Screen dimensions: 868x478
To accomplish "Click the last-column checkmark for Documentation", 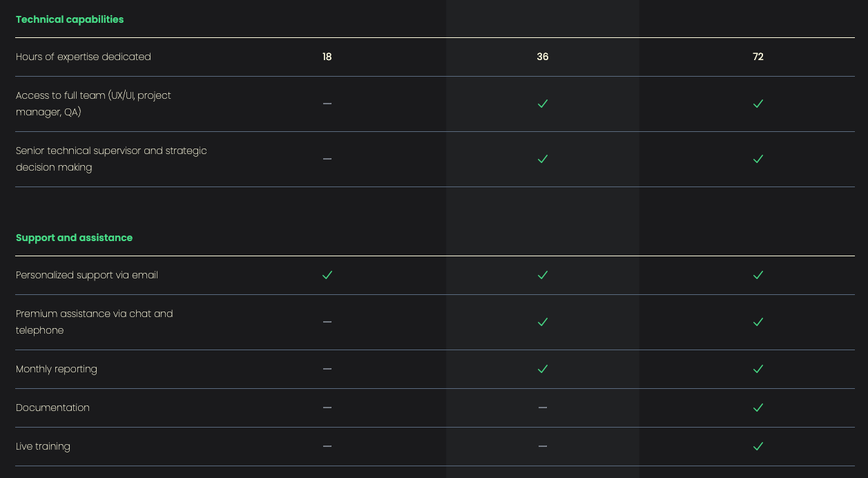I will click(758, 408).
